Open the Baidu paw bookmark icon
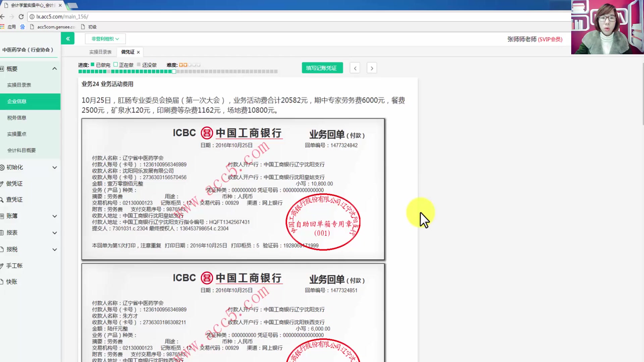Screen dimensions: 644x362 click(22, 27)
